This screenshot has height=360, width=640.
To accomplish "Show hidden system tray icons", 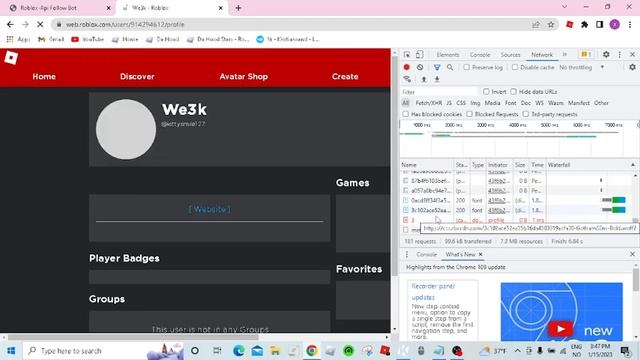I will coord(517,351).
